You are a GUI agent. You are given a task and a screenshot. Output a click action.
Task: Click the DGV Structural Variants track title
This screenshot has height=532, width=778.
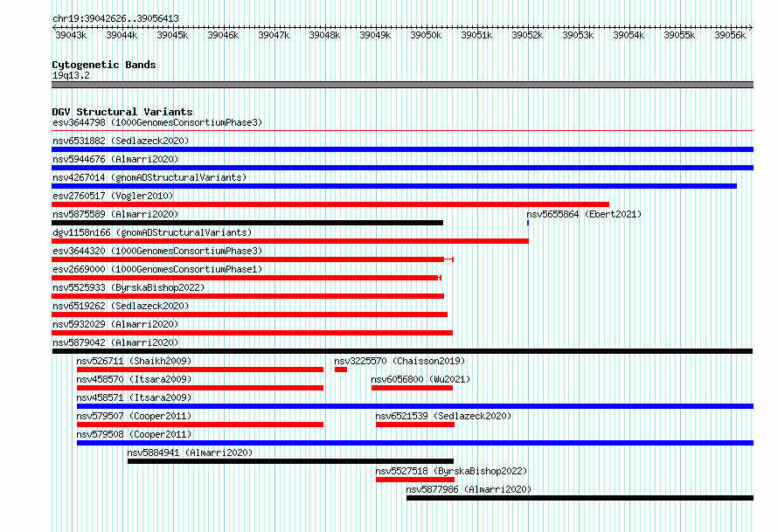pos(122,112)
